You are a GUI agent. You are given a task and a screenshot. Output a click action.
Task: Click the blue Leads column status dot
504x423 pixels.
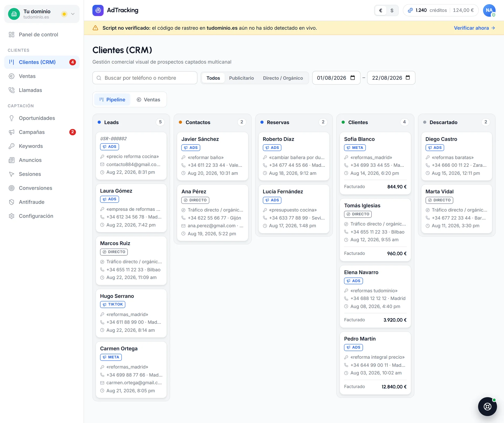[x=99, y=122]
